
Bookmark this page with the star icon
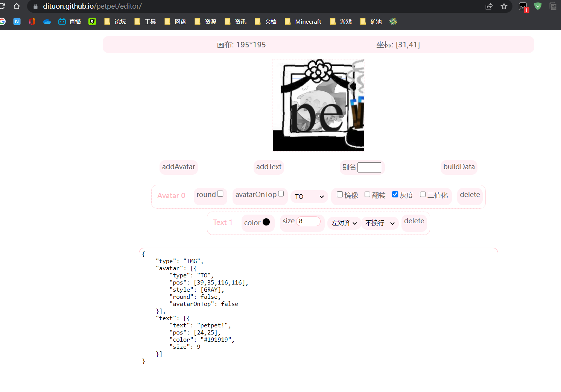[504, 6]
